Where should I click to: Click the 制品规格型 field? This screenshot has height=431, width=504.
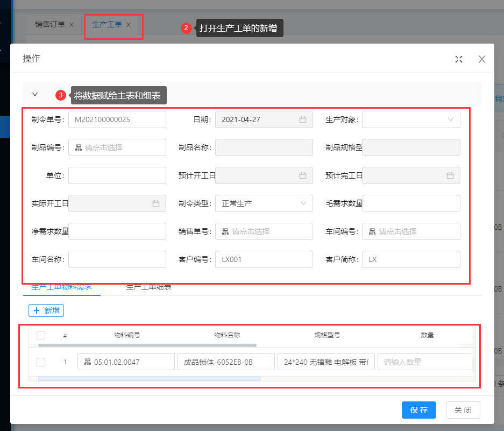point(411,147)
